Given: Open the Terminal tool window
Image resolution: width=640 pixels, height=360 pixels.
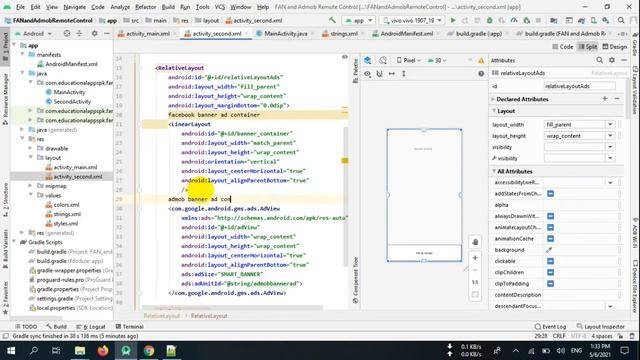Looking at the screenshot, I should [129, 327].
